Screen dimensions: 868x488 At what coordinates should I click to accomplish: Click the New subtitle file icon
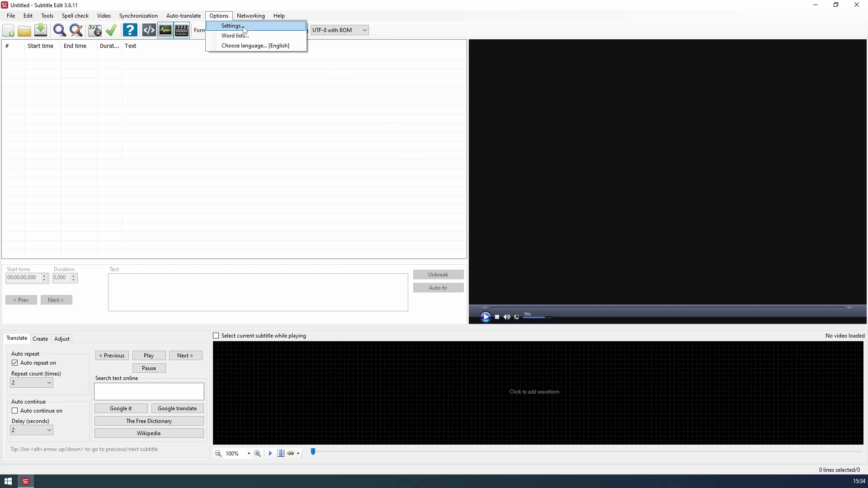tap(9, 31)
